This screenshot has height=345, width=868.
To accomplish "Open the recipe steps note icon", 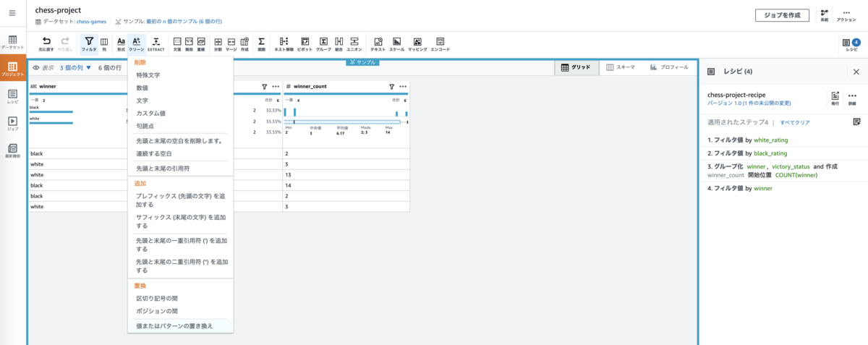I will tap(856, 122).
